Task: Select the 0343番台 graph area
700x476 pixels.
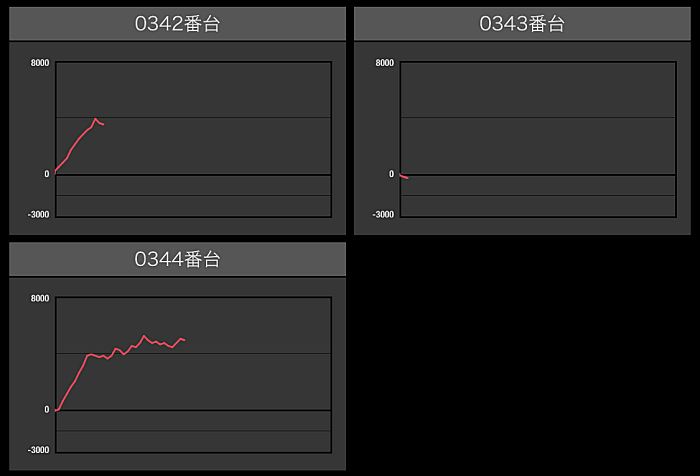Action: pyautogui.click(x=538, y=139)
